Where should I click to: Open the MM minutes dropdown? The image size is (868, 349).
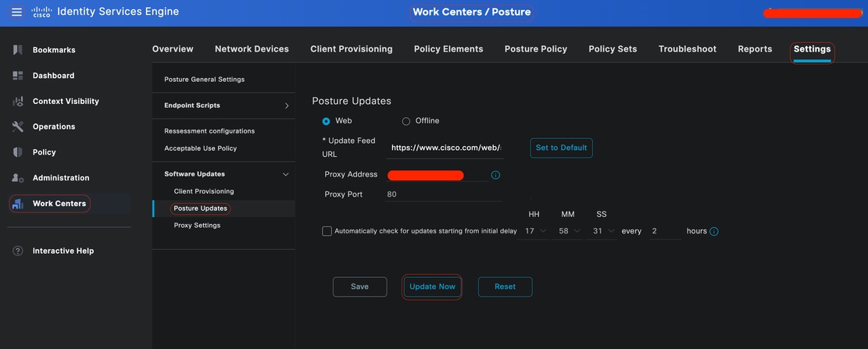[x=568, y=231]
